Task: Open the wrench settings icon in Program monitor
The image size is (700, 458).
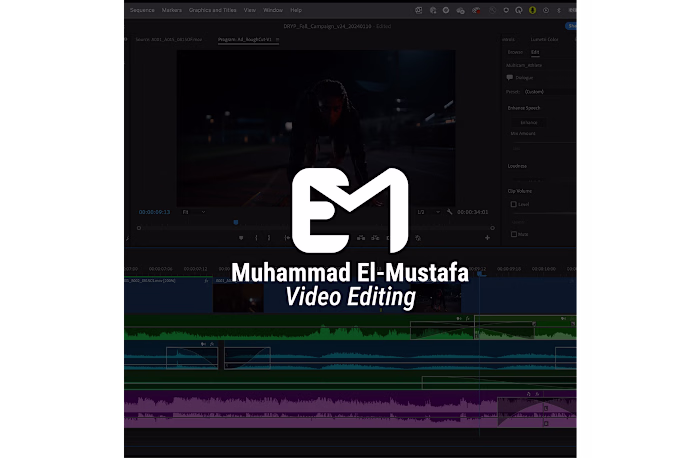Action: [x=449, y=212]
